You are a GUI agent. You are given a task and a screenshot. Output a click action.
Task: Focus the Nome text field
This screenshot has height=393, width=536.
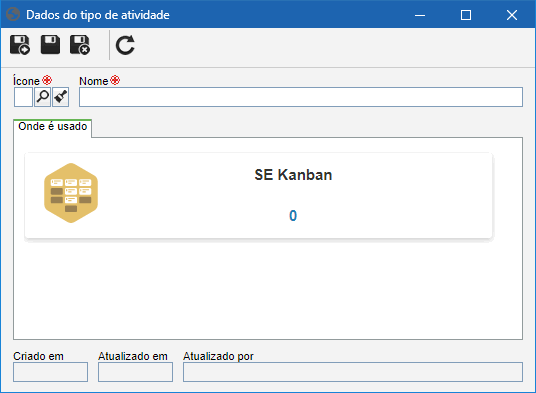pos(301,97)
